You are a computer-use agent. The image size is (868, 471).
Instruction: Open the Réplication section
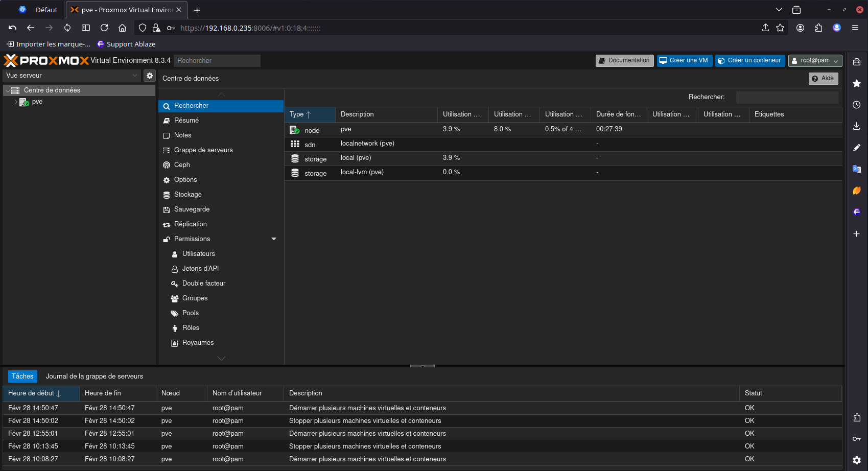click(x=190, y=224)
